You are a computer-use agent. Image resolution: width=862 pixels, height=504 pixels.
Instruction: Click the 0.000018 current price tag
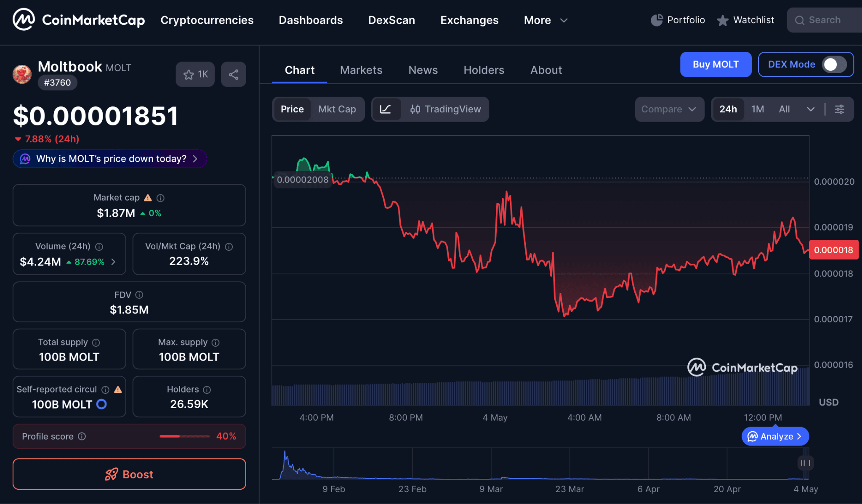833,250
